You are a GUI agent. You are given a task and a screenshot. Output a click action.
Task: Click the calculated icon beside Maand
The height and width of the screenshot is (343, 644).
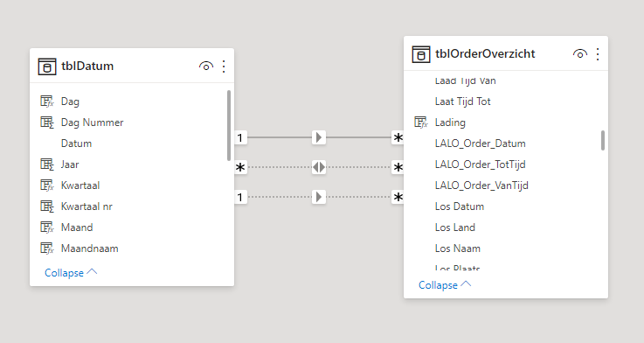coord(47,227)
